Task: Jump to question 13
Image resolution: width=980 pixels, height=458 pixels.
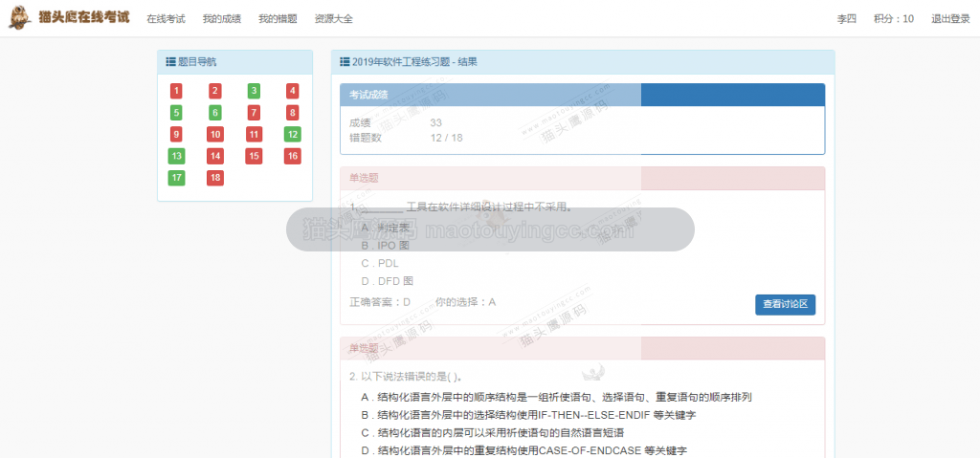Action: [176, 156]
